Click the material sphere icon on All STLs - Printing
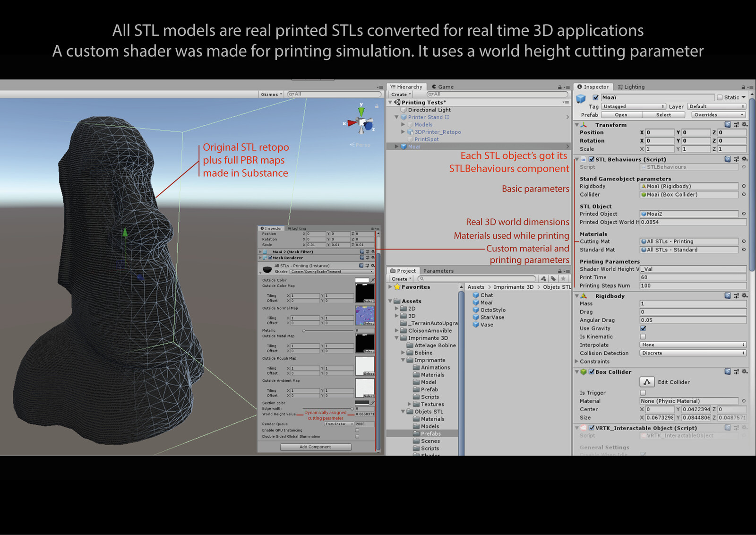 pos(644,242)
